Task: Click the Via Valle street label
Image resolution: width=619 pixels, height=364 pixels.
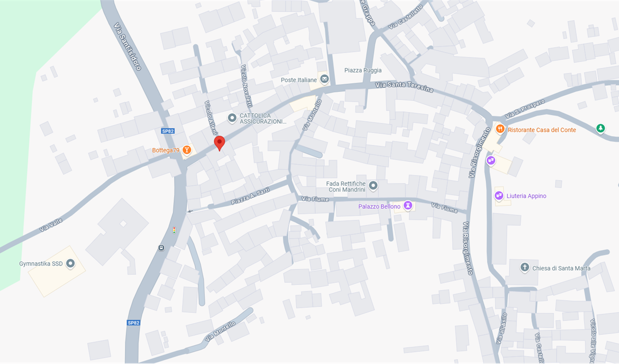Action: tap(51, 225)
